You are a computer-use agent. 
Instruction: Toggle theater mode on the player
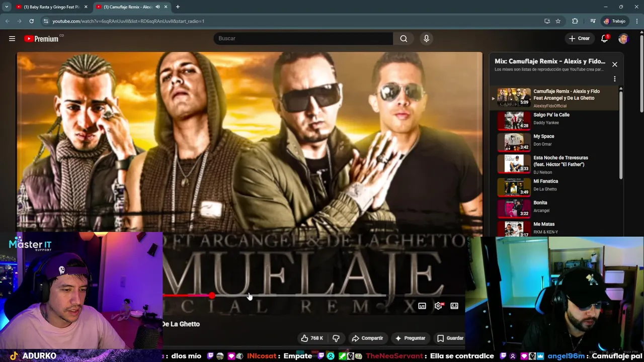pyautogui.click(x=454, y=306)
